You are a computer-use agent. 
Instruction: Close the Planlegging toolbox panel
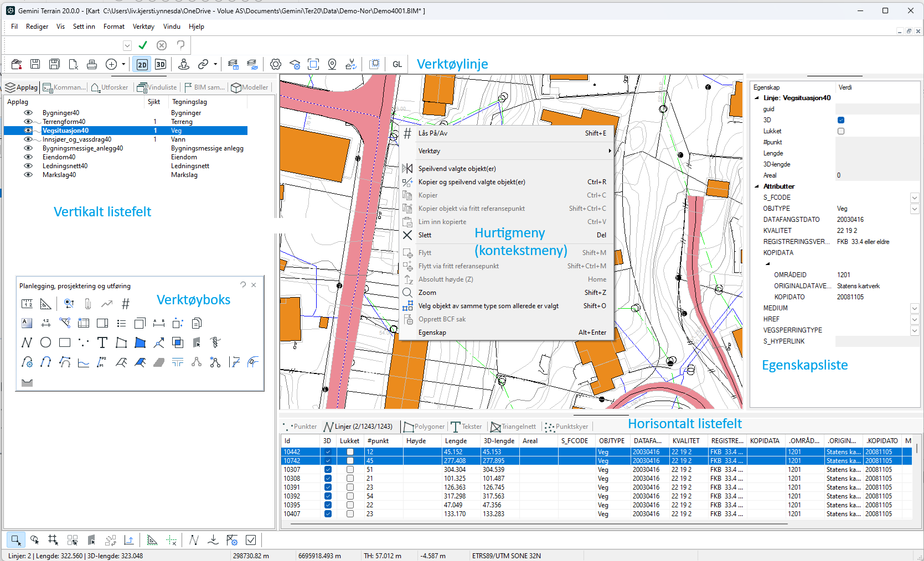coord(254,285)
